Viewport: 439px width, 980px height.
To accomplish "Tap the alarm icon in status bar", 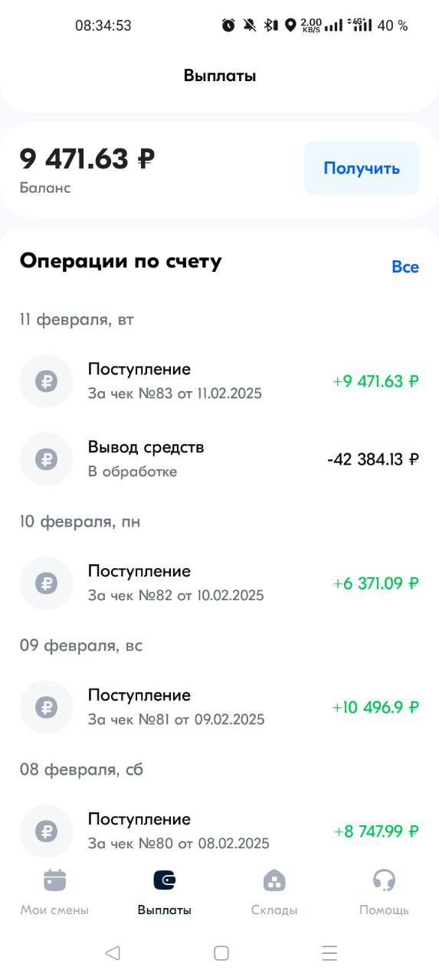I will pos(228,25).
